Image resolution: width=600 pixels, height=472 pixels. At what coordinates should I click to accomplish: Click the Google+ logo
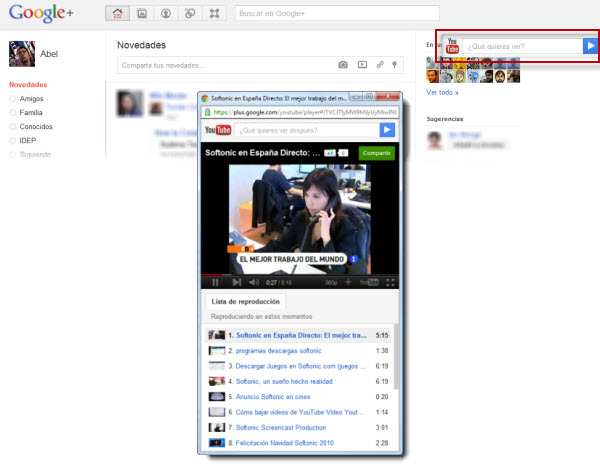[41, 13]
